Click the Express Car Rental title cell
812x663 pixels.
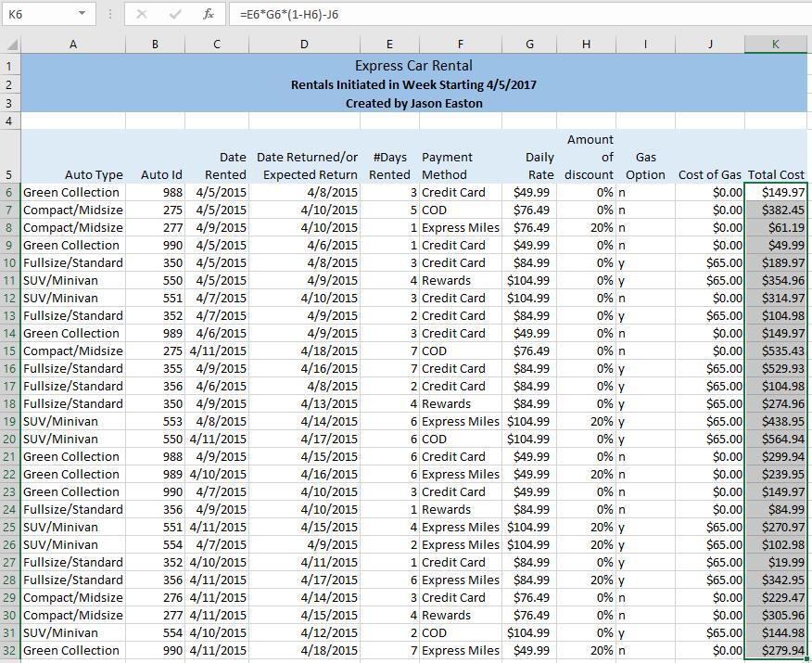click(413, 66)
